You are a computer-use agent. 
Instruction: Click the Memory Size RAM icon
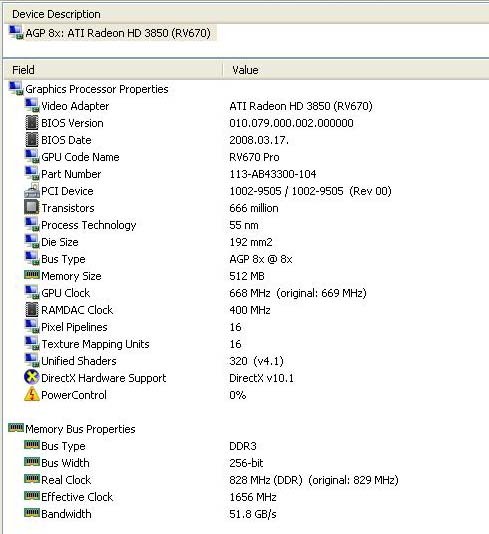tap(32, 274)
